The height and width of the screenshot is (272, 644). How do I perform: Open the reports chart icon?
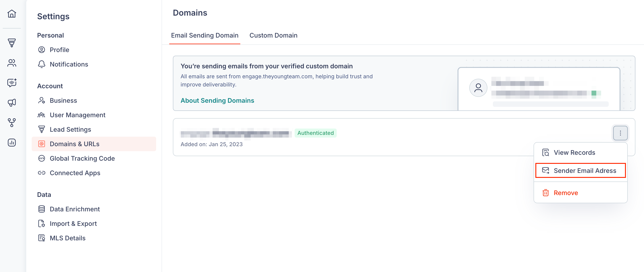12,143
